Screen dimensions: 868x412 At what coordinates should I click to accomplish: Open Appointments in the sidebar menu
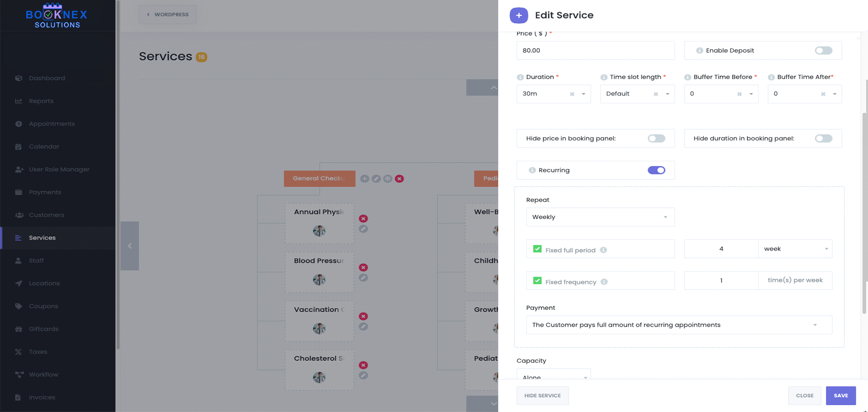52,124
